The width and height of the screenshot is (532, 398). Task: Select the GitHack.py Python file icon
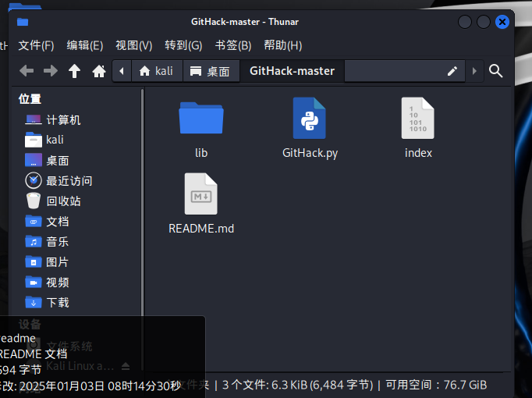310,118
